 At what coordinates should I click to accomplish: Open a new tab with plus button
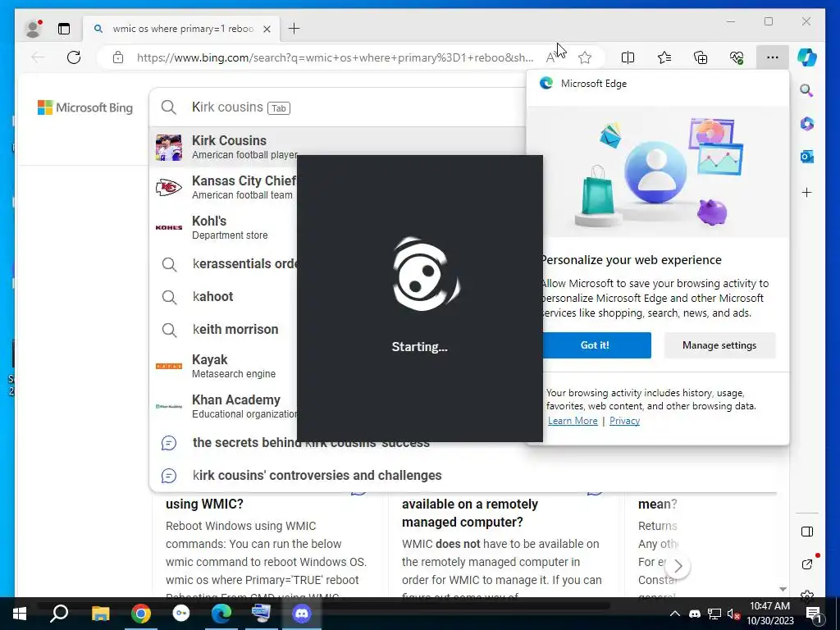click(294, 29)
